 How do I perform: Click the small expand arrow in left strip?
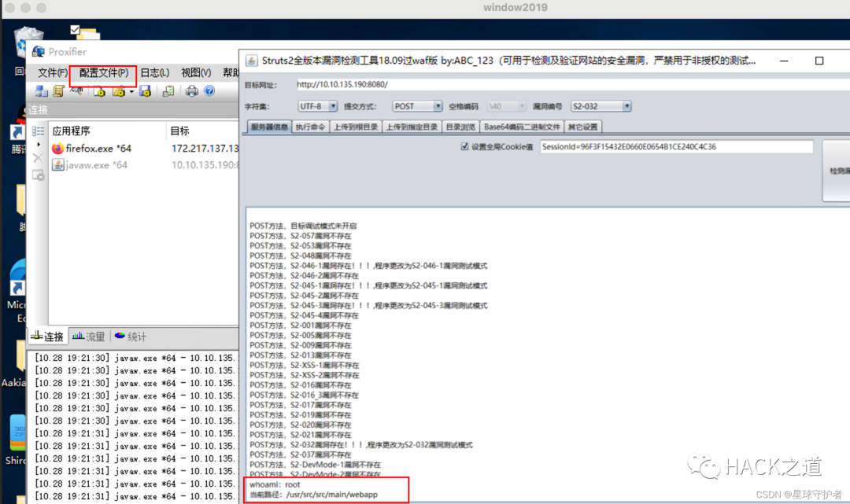click(x=38, y=145)
